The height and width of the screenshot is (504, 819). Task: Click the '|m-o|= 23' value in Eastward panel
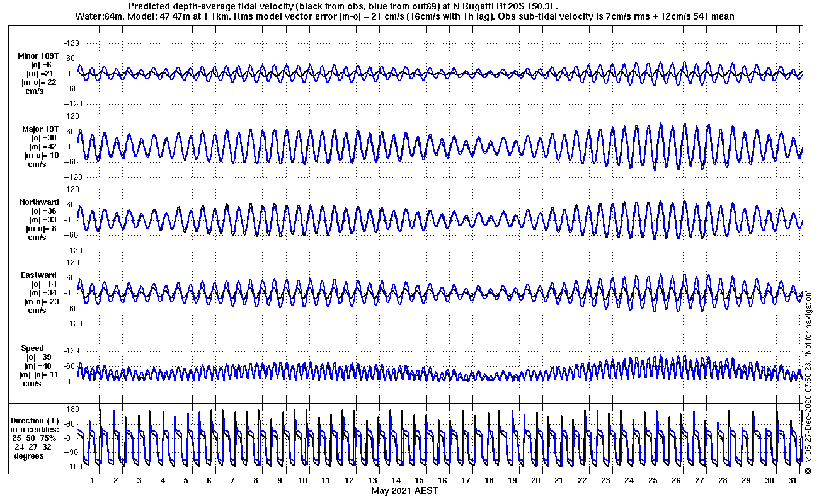(x=42, y=302)
